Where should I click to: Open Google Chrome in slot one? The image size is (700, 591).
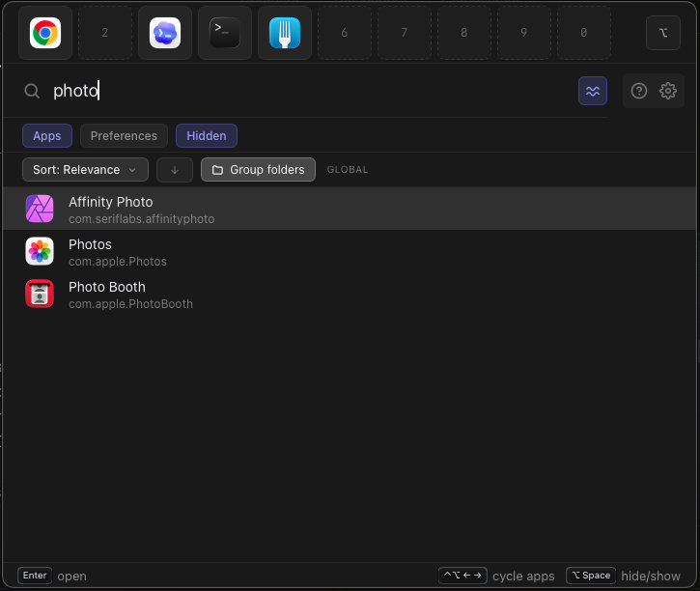pyautogui.click(x=45, y=33)
